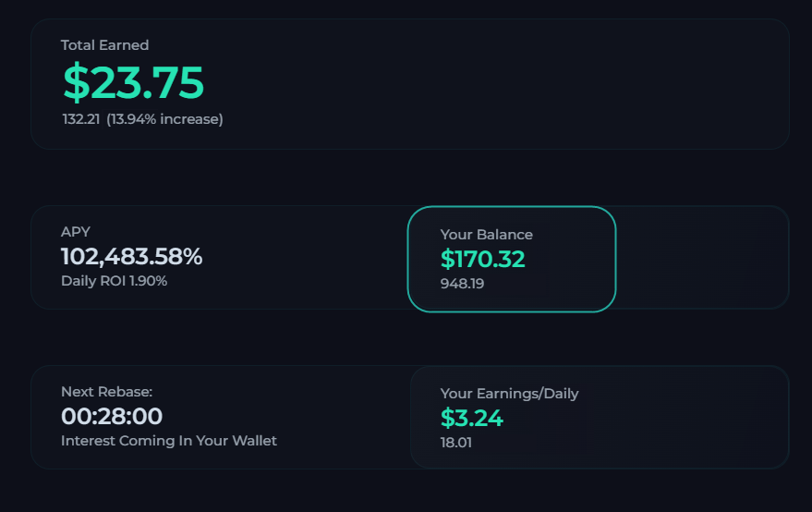
Task: Click empty card area right of the APY percentage
Action: 305,257
